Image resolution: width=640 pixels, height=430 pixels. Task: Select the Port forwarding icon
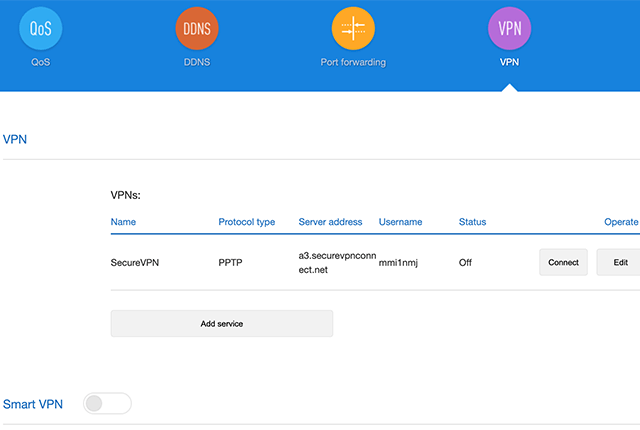click(353, 29)
